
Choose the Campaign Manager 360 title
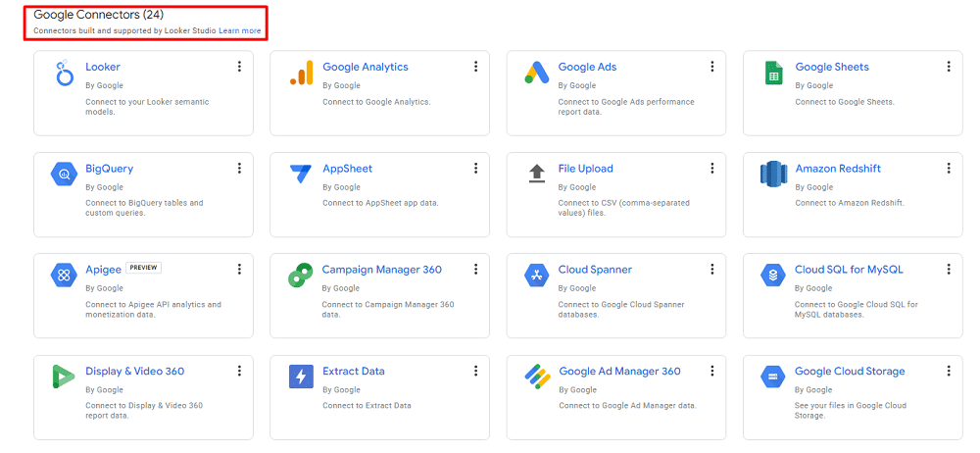pos(382,270)
